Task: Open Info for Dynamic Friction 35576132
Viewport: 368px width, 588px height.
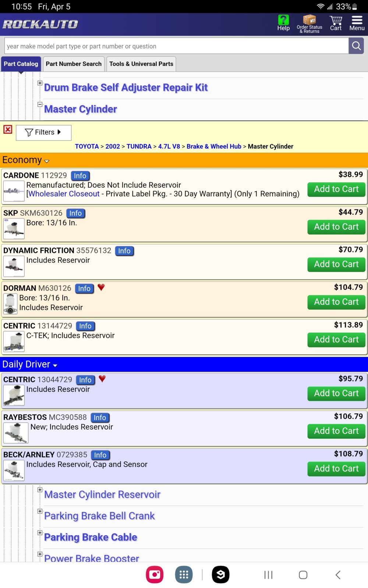Action: click(124, 251)
